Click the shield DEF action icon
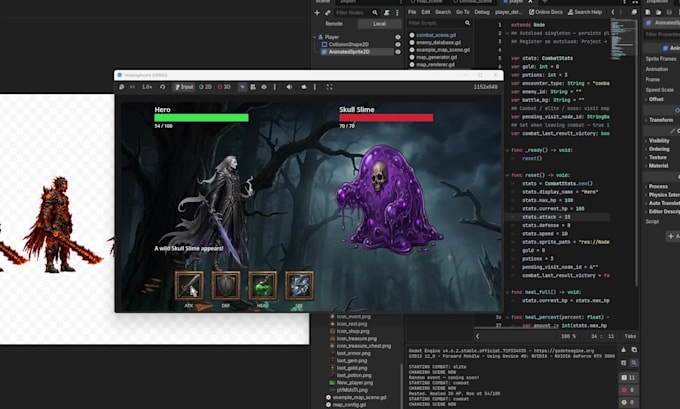 [226, 285]
